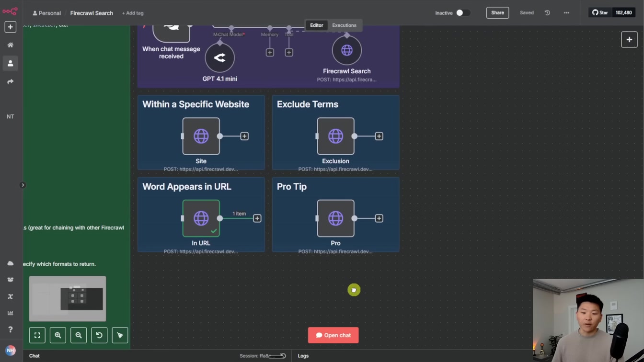Open the home overview sidebar icon
This screenshot has width=644, height=362.
10,45
